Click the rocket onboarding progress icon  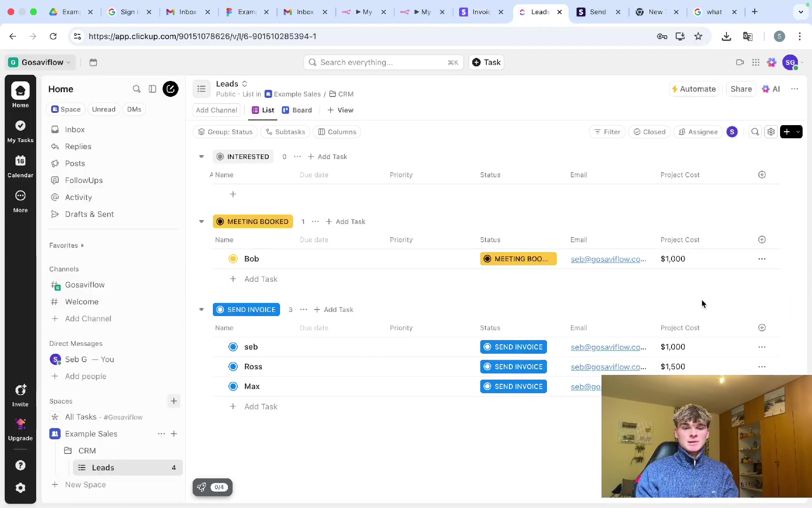[x=202, y=487]
